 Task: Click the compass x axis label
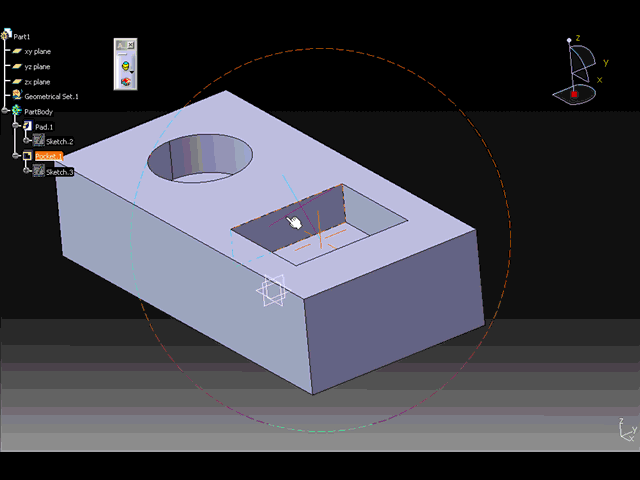(x=600, y=80)
